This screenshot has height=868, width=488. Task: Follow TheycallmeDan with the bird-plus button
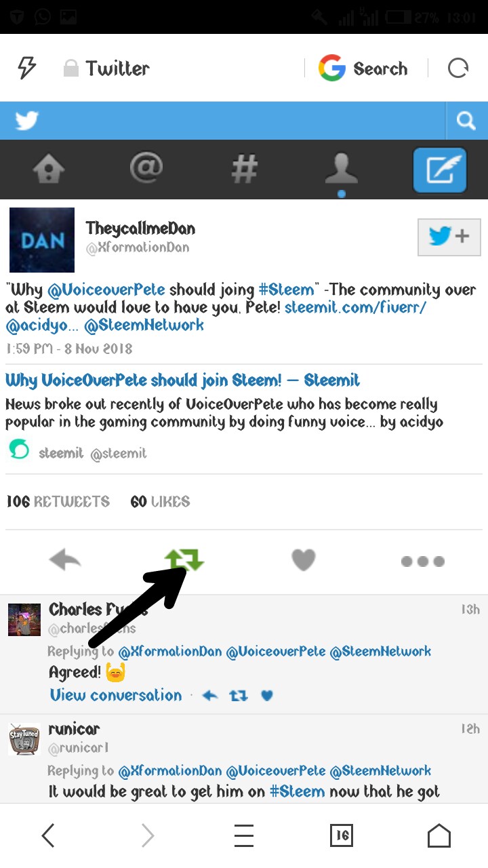(449, 237)
